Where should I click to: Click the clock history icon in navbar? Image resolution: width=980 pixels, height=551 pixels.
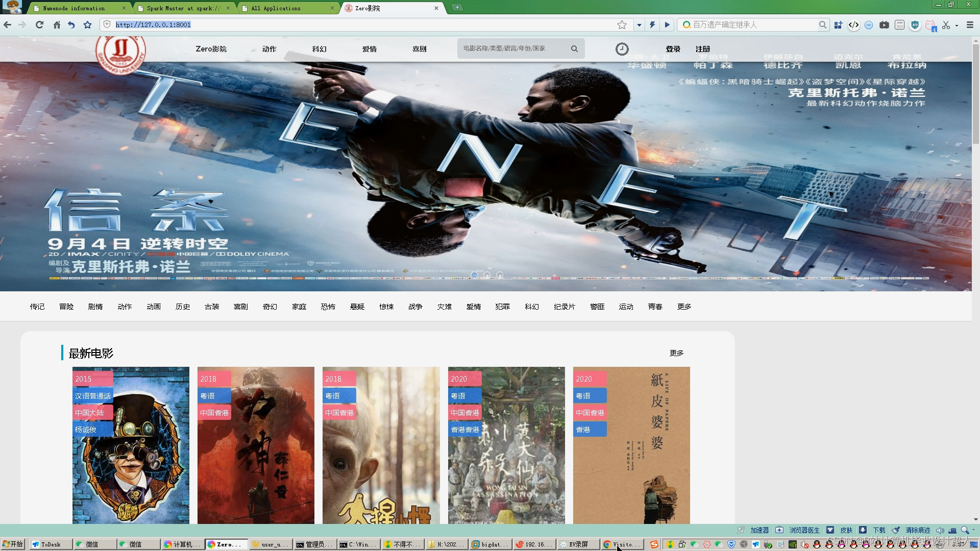(x=622, y=49)
